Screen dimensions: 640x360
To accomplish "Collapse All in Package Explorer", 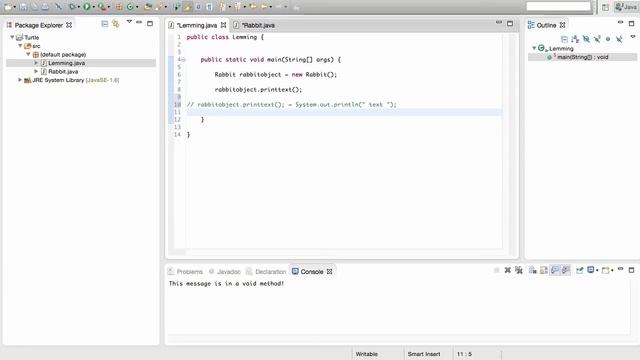I will click(x=104, y=24).
